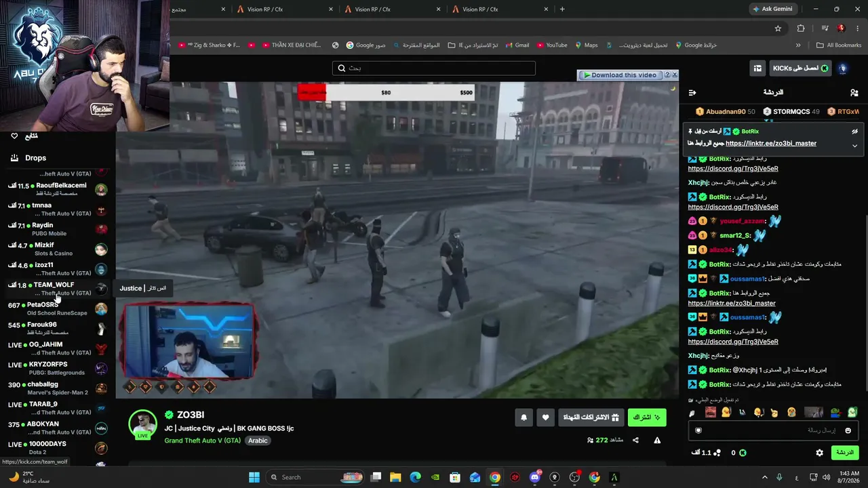Click STORMQCS on the chat leaderboard

[791, 111]
